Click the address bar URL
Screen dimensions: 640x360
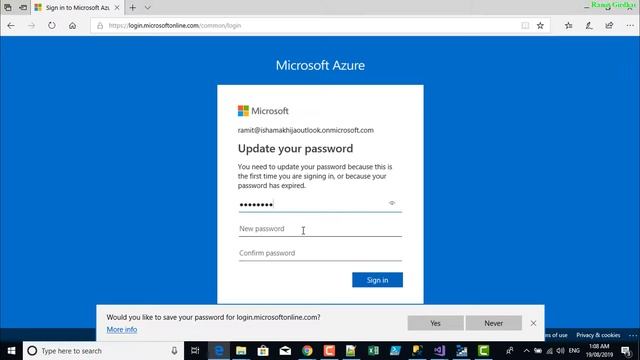(x=175, y=25)
